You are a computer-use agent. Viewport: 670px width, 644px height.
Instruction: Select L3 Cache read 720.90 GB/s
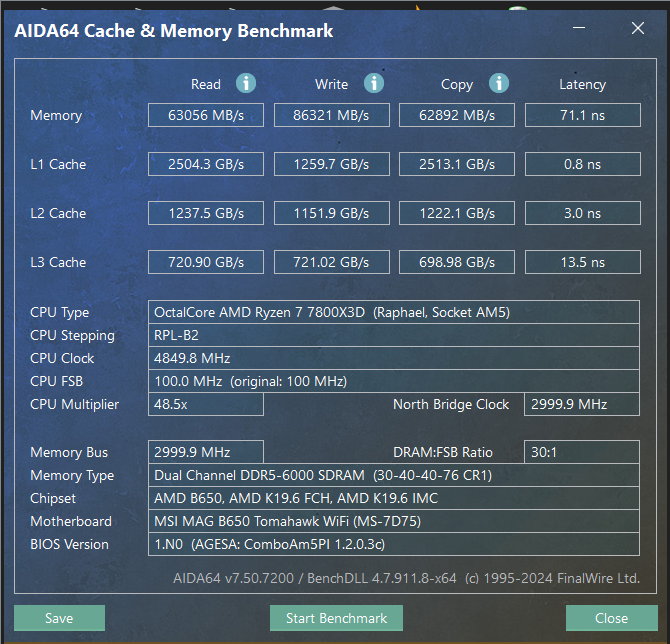click(x=206, y=262)
